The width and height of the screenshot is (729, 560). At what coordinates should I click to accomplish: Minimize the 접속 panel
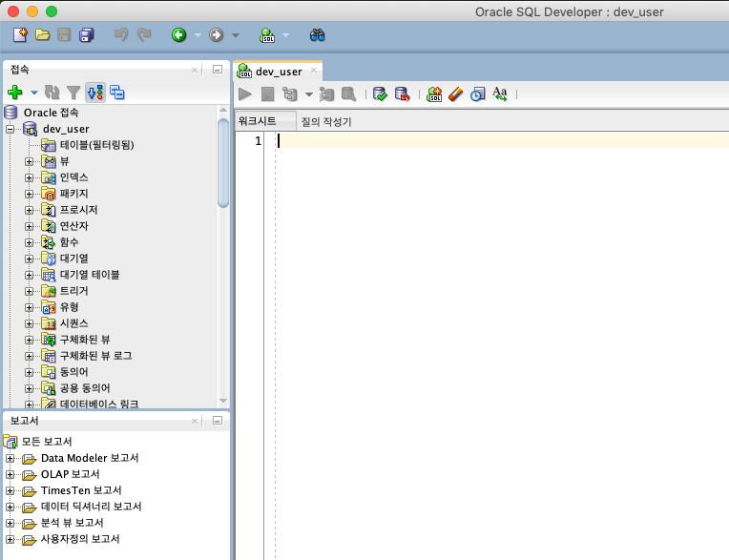tap(218, 70)
